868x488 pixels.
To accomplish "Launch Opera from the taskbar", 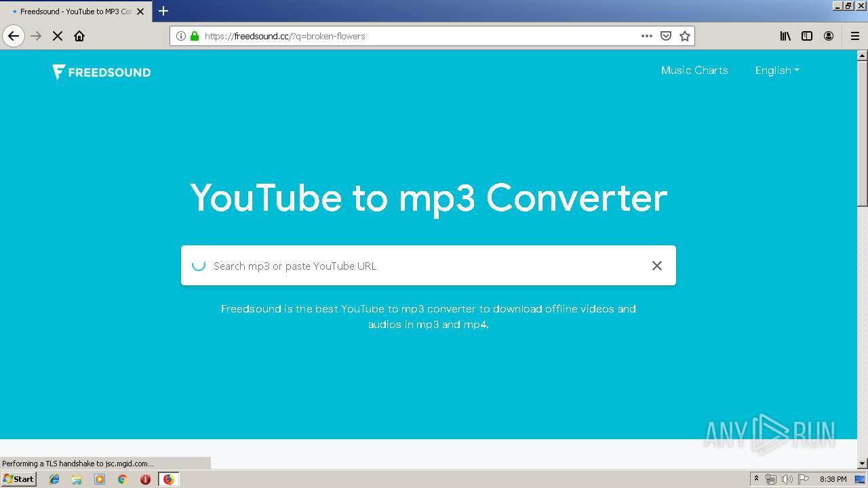I will click(145, 479).
